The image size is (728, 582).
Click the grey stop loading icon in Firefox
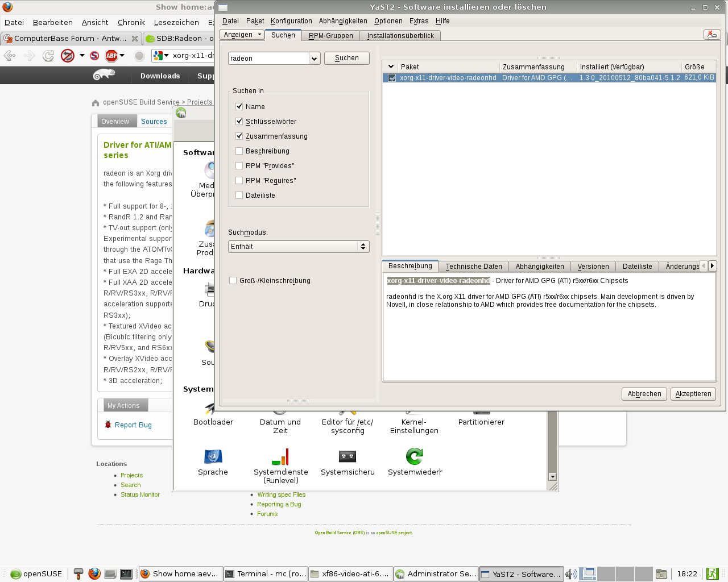click(139, 56)
